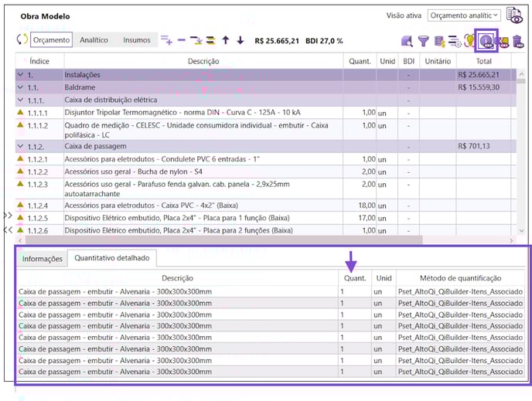Image resolution: width=532 pixels, height=401 pixels.
Task: Click the vertical scrollbar up arrow
Action: pos(521,74)
